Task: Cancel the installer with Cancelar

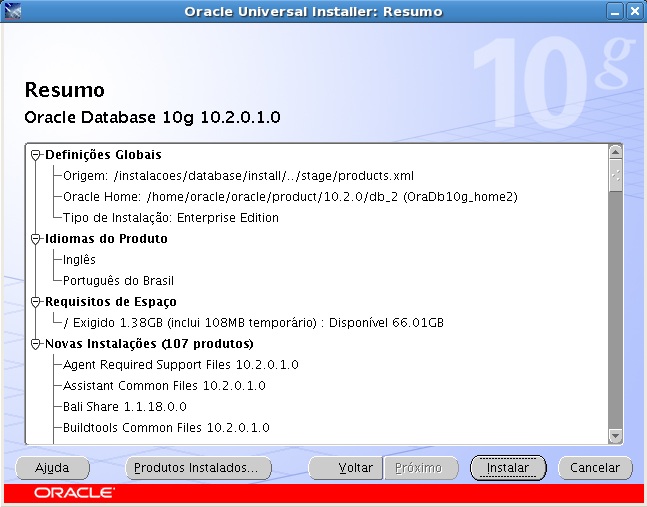Action: (595, 468)
